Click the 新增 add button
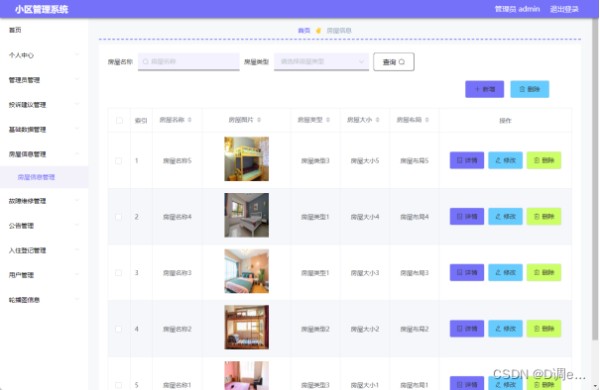 pos(484,89)
